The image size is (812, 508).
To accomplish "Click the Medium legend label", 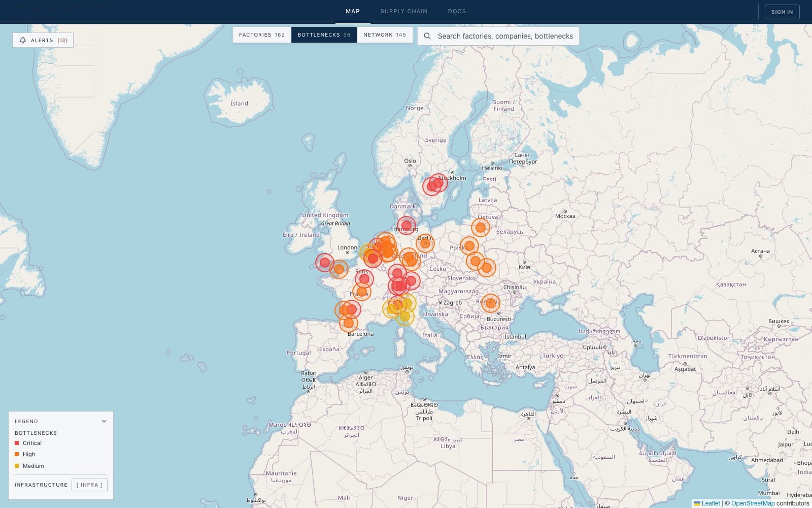I will (x=33, y=466).
